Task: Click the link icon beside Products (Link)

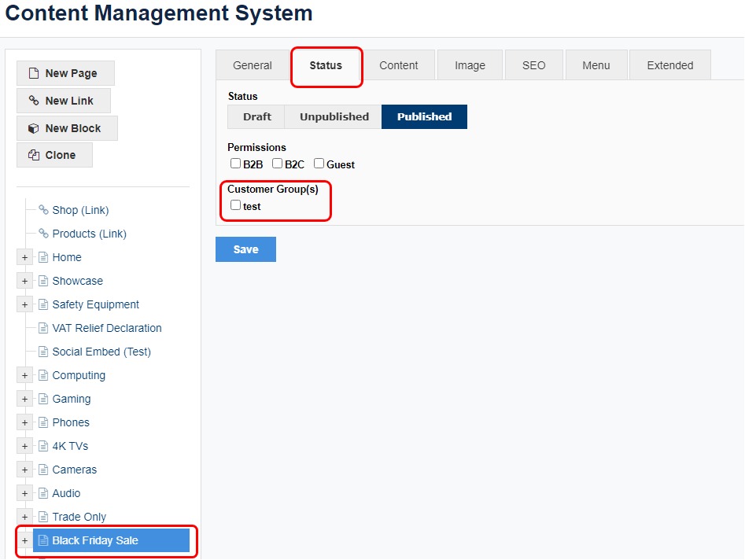Action: 44,234
